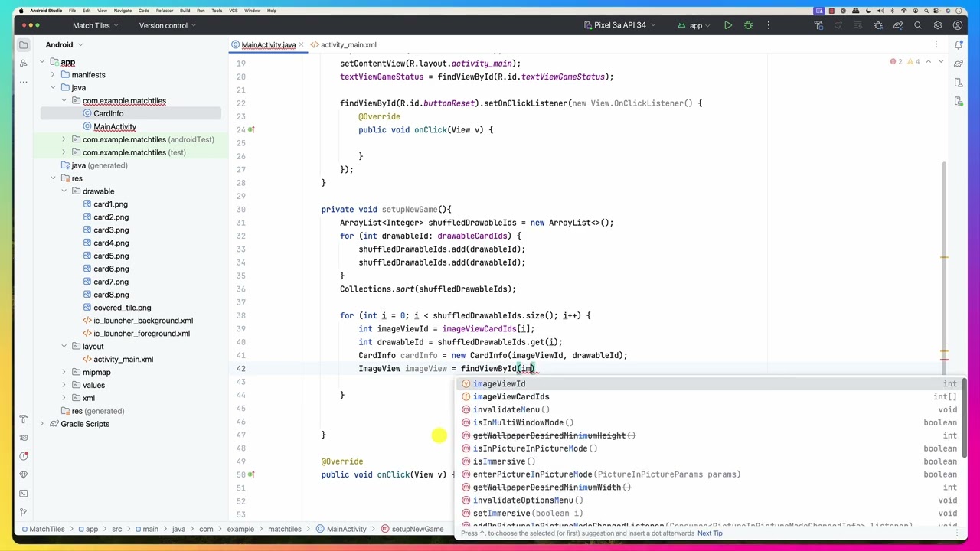The image size is (980, 551).
Task: Open the account profile icon
Action: pyautogui.click(x=958, y=25)
